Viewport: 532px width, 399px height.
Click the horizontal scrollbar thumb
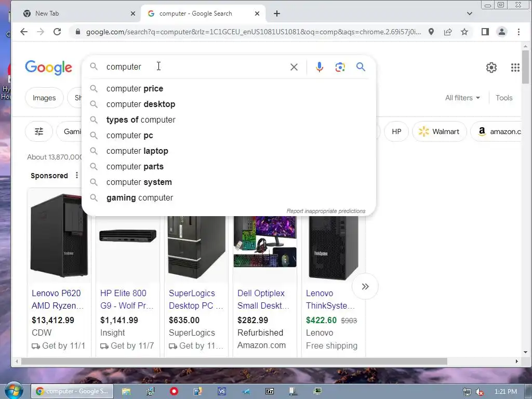click(234, 362)
